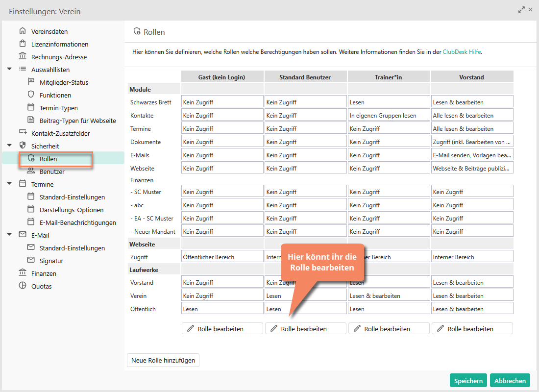The width and height of the screenshot is (539, 392).
Task: Click Rolle bearbeiten for Standard Benutzer
Action: tap(305, 328)
